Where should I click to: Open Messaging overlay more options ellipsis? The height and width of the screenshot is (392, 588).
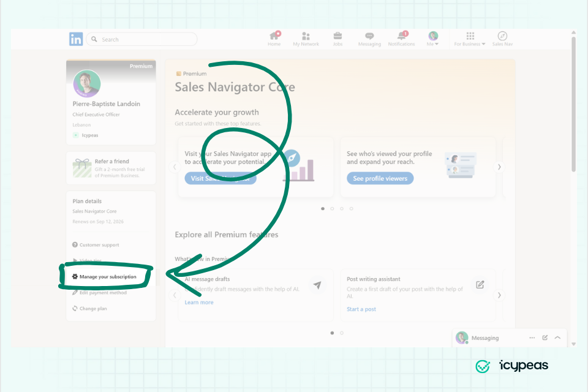(x=532, y=337)
